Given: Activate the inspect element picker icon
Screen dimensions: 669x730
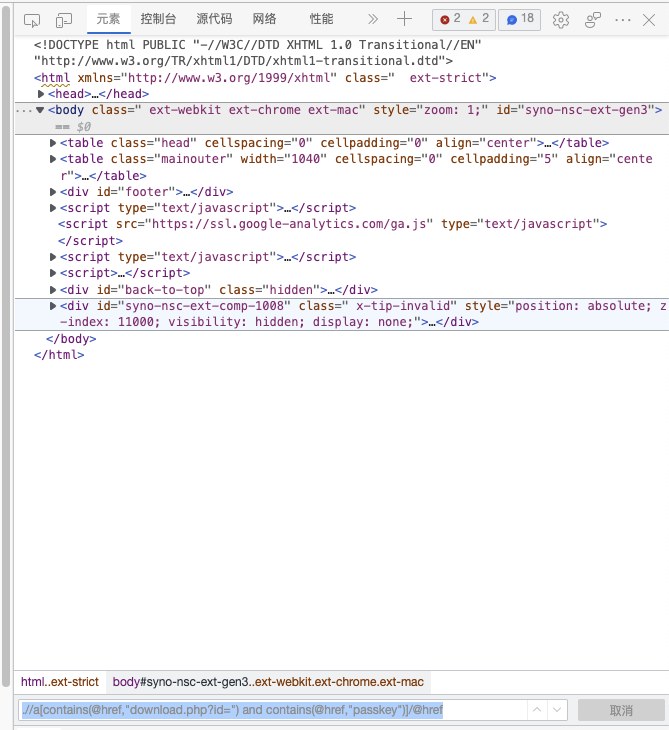Looking at the screenshot, I should [32, 19].
